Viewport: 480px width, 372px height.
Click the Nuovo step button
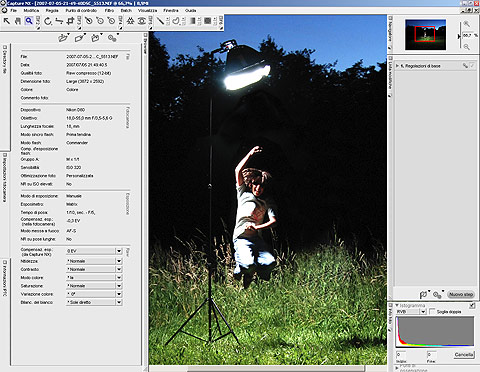point(461,294)
